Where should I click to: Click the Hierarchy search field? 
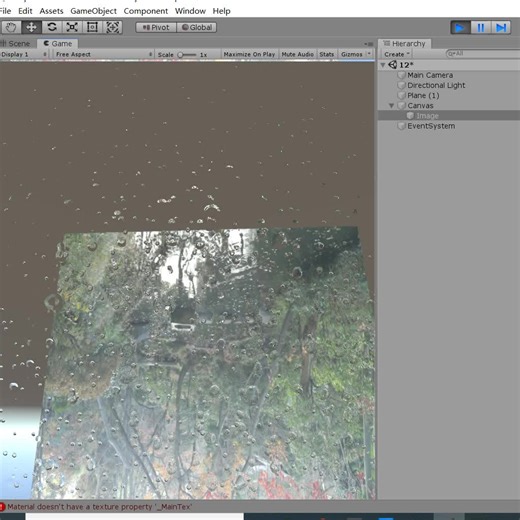[483, 54]
